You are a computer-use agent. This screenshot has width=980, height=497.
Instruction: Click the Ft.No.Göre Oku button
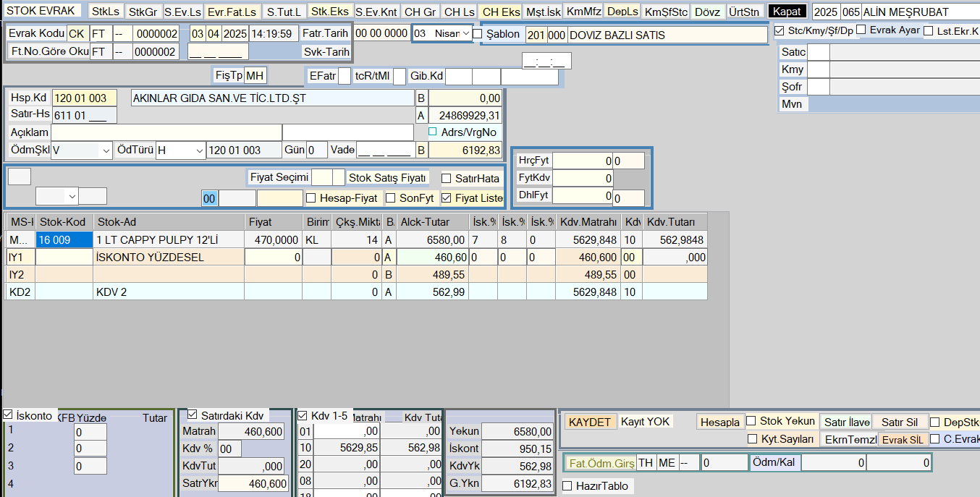click(48, 51)
